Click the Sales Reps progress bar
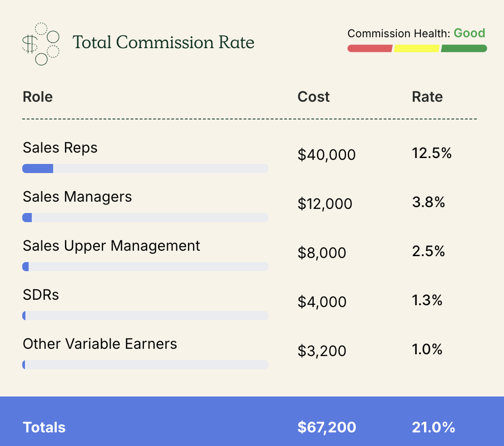Screen dimensions: 504x446 click(145, 168)
